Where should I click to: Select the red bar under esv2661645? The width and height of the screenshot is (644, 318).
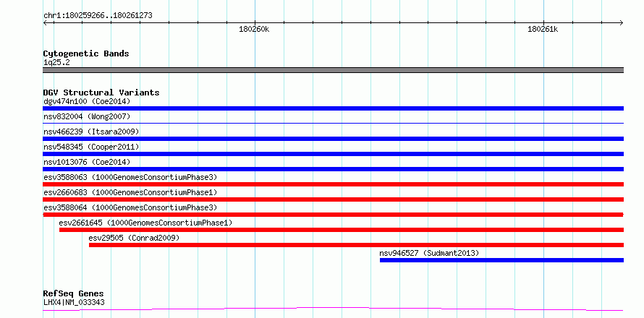[342, 230]
